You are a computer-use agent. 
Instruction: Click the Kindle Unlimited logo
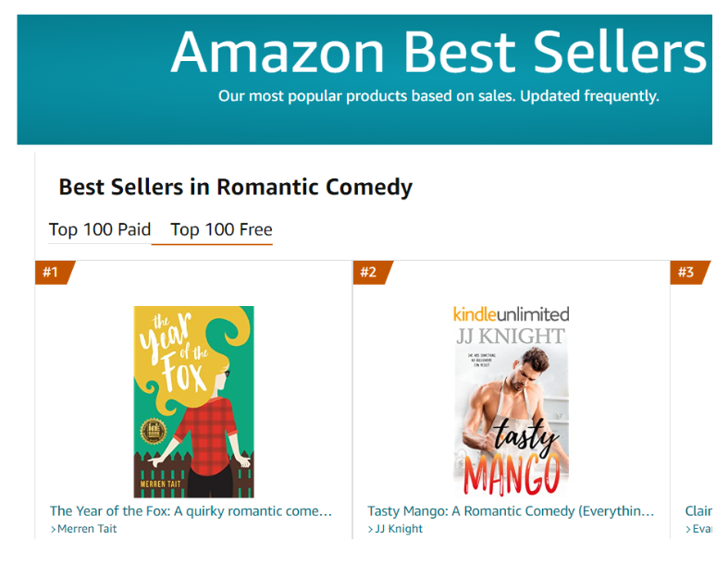[511, 314]
